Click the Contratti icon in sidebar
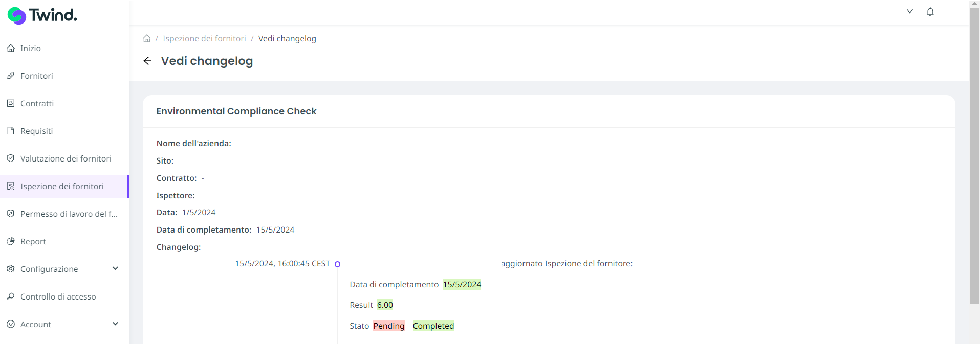 tap(11, 103)
